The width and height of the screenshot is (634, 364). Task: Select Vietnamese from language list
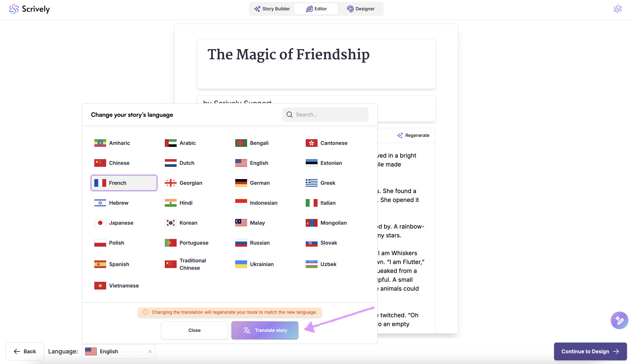[124, 285]
